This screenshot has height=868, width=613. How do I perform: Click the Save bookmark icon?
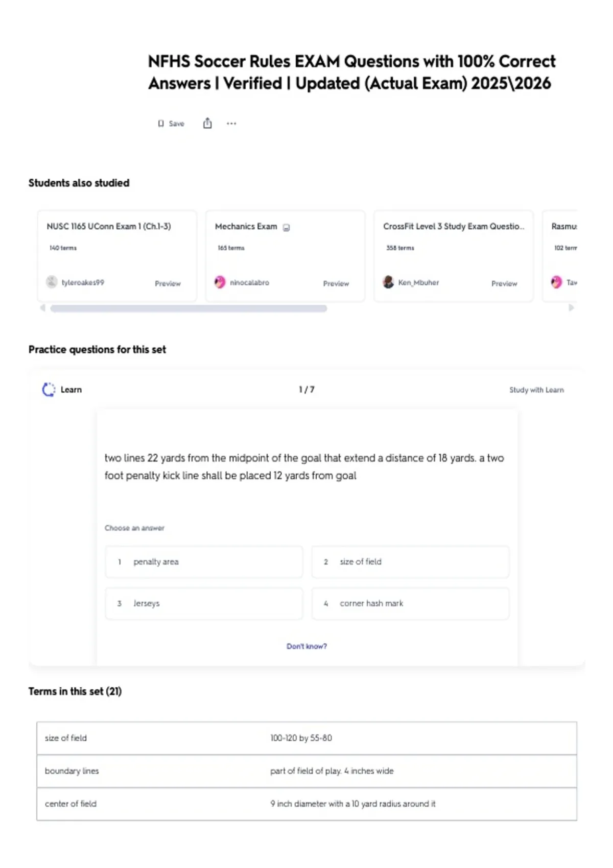click(x=161, y=124)
